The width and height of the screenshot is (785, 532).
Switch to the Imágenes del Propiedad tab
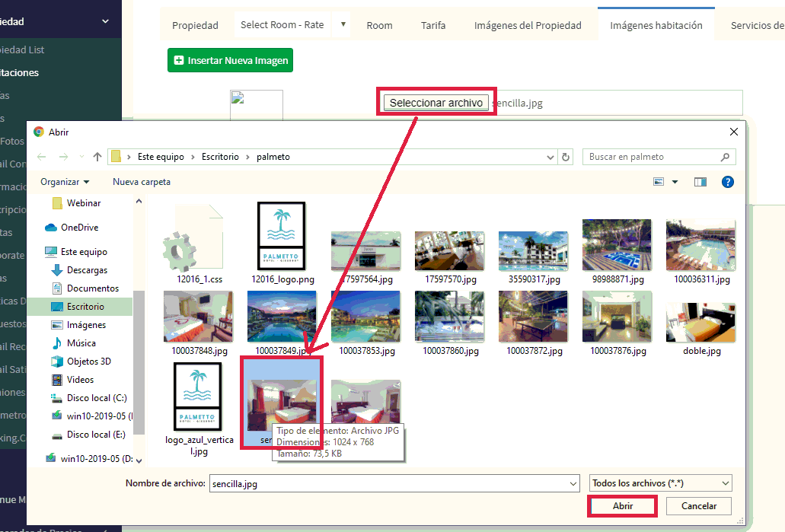tap(527, 25)
